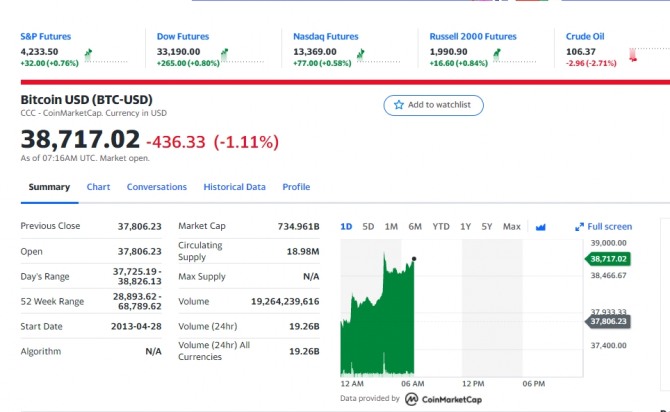Switch to the Conversations tab
670x412 pixels.
coord(157,187)
